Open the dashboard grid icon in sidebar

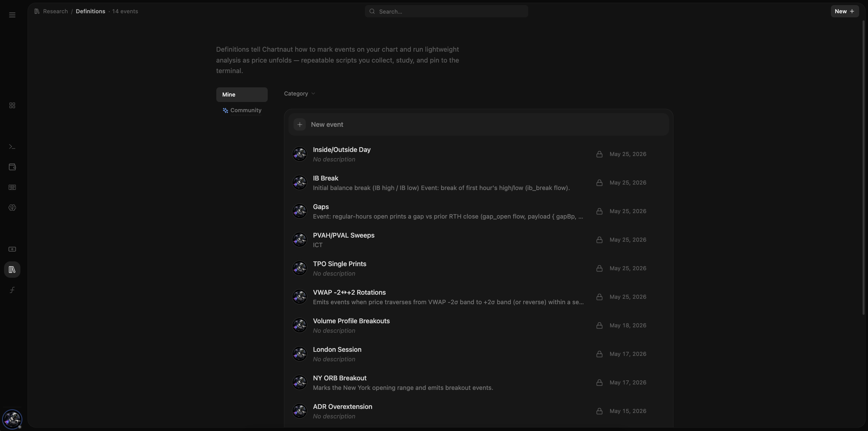[12, 105]
